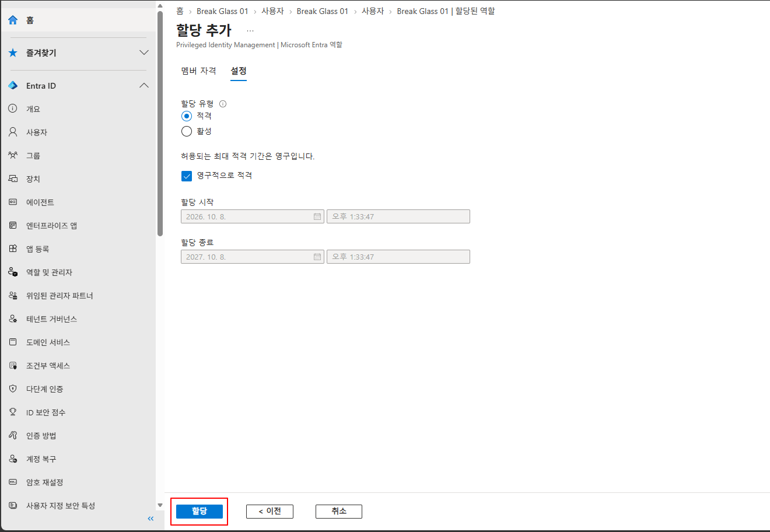Open the ellipsis menu beside 할당 추가
This screenshot has height=532, width=770.
coord(250,31)
